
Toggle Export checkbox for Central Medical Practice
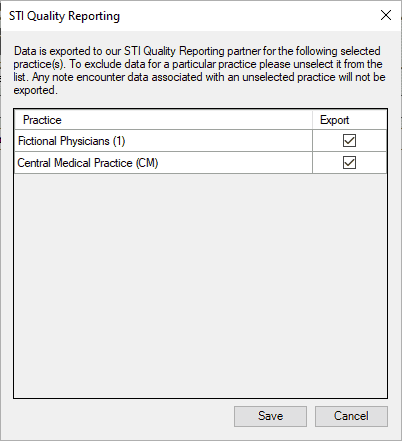pyautogui.click(x=349, y=163)
